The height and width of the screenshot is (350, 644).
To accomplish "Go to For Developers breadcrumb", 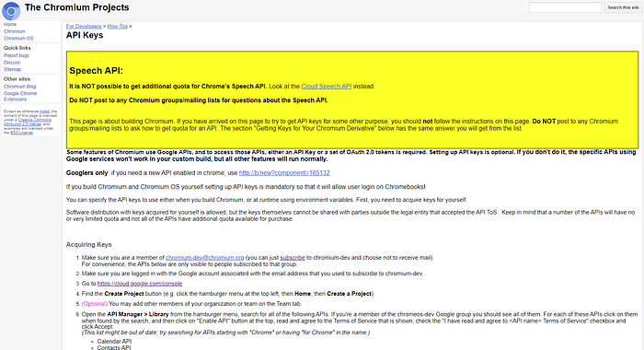I will pyautogui.click(x=84, y=27).
